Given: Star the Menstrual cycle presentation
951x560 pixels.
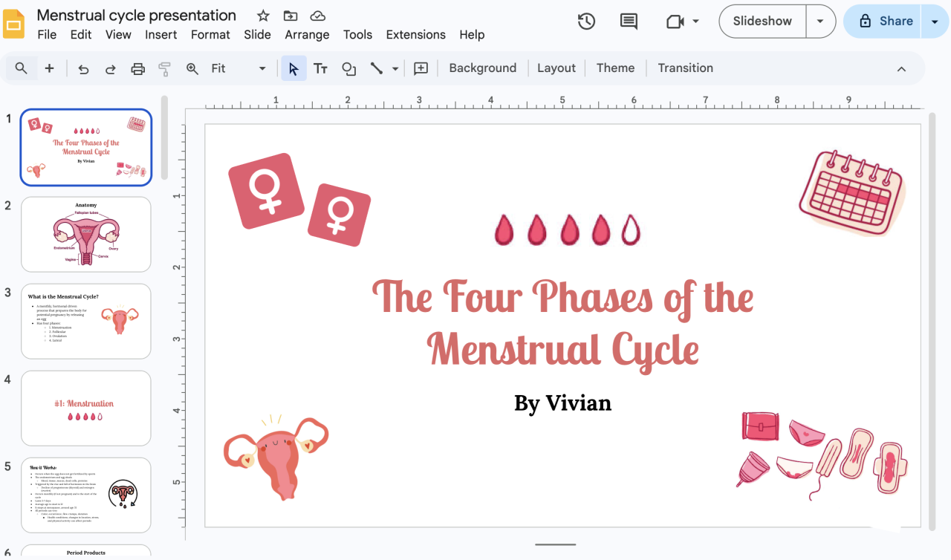Looking at the screenshot, I should click(x=263, y=16).
